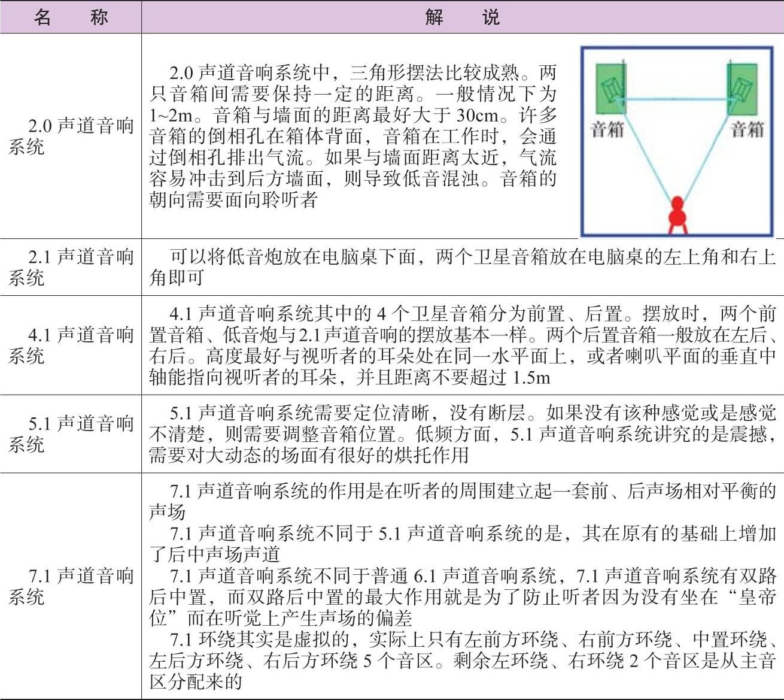Image resolution: width=784 pixels, height=700 pixels.
Task: Click the 解说 column header
Action: click(462, 17)
